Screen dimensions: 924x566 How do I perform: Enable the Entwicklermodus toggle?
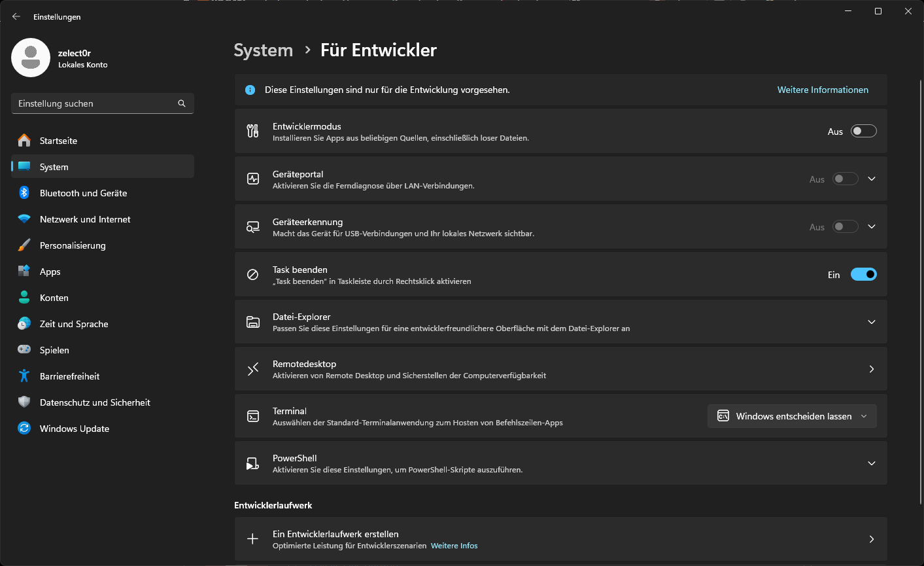pos(863,132)
